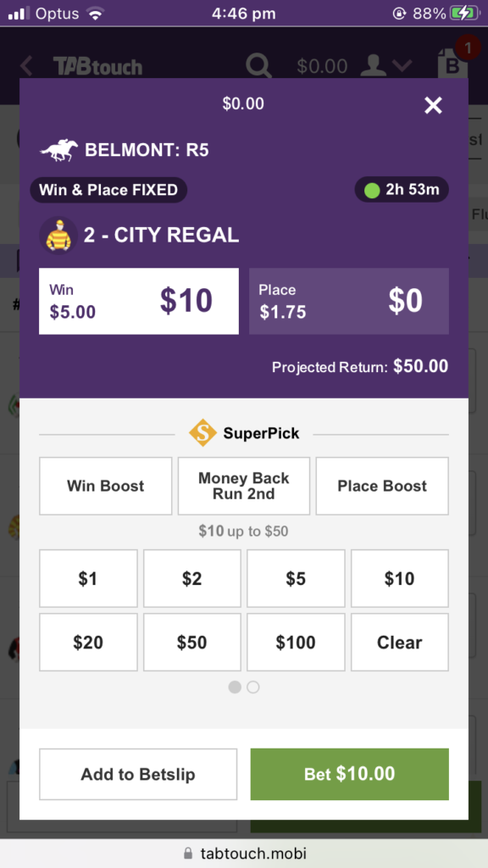The image size is (488, 868).
Task: Select the Place Boost option
Action: pyautogui.click(x=381, y=486)
